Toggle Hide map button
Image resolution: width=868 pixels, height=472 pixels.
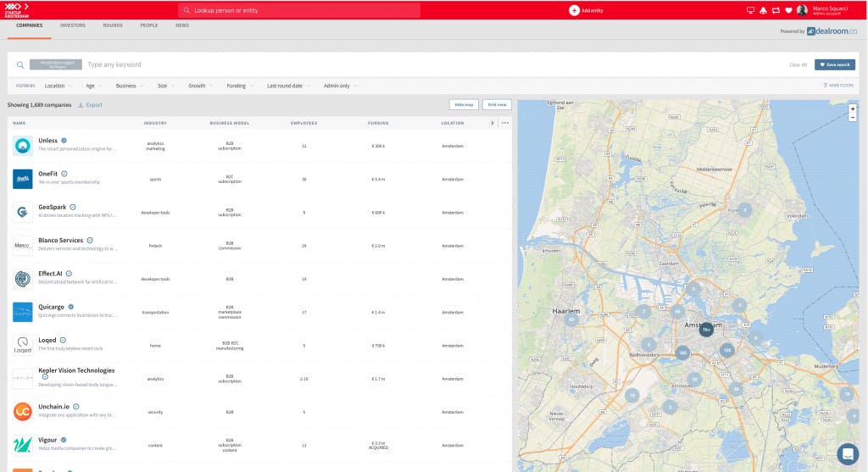pyautogui.click(x=464, y=105)
